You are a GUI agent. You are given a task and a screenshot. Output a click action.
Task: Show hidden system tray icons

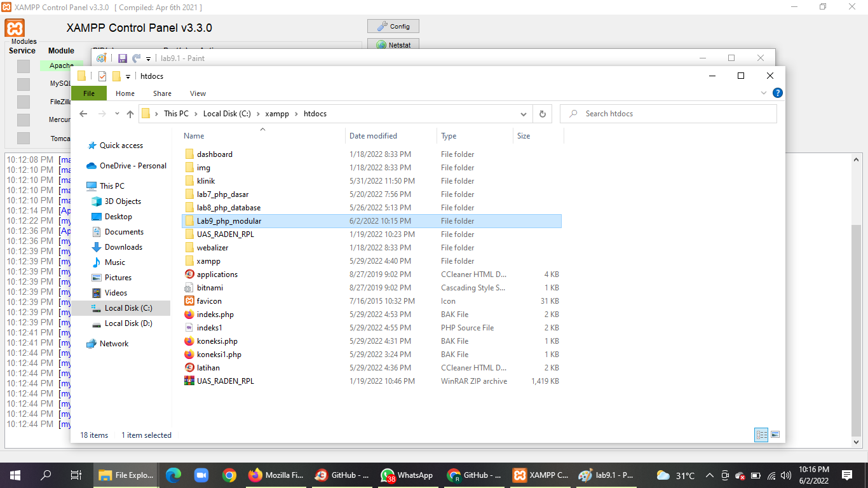click(x=709, y=475)
